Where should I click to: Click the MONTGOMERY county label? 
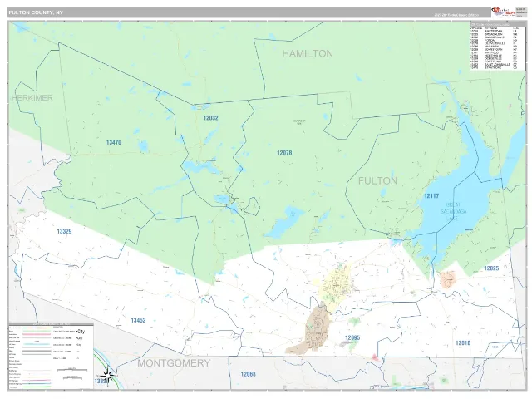[174, 363]
